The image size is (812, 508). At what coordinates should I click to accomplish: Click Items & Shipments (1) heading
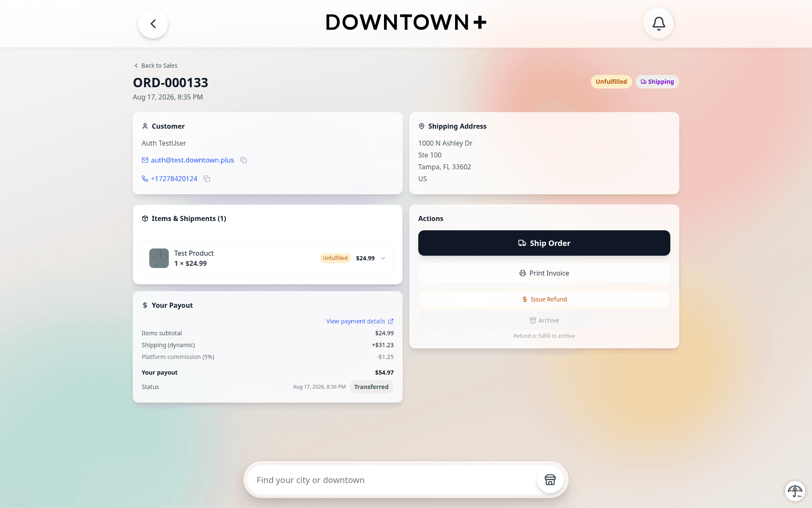pos(189,218)
